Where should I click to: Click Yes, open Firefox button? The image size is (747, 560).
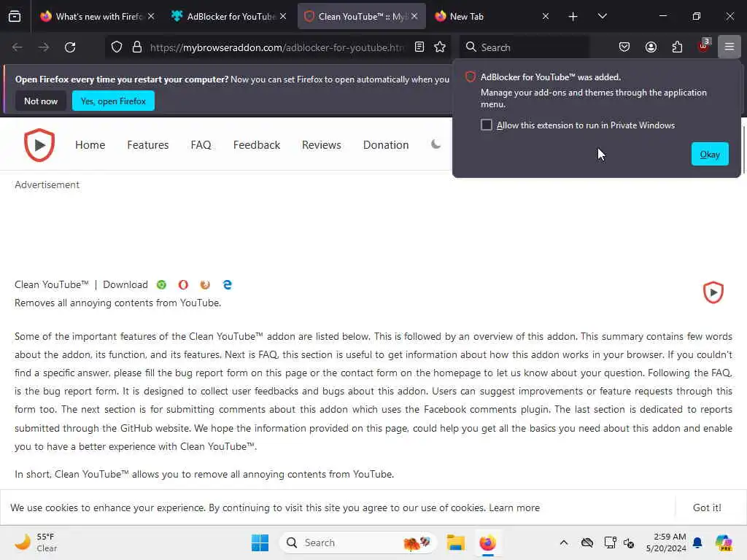tap(113, 101)
